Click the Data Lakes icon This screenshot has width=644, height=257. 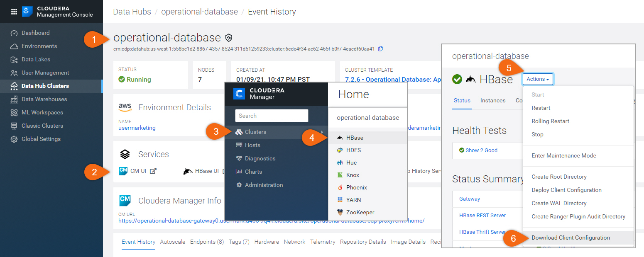click(x=14, y=60)
